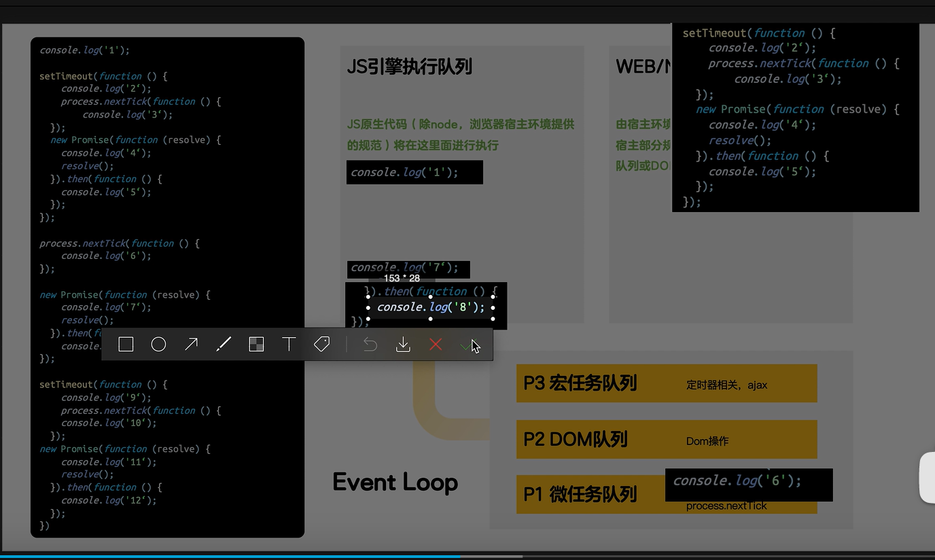The height and width of the screenshot is (560, 935).
Task: Click console.log('1') in the JS engine queue
Action: click(404, 172)
